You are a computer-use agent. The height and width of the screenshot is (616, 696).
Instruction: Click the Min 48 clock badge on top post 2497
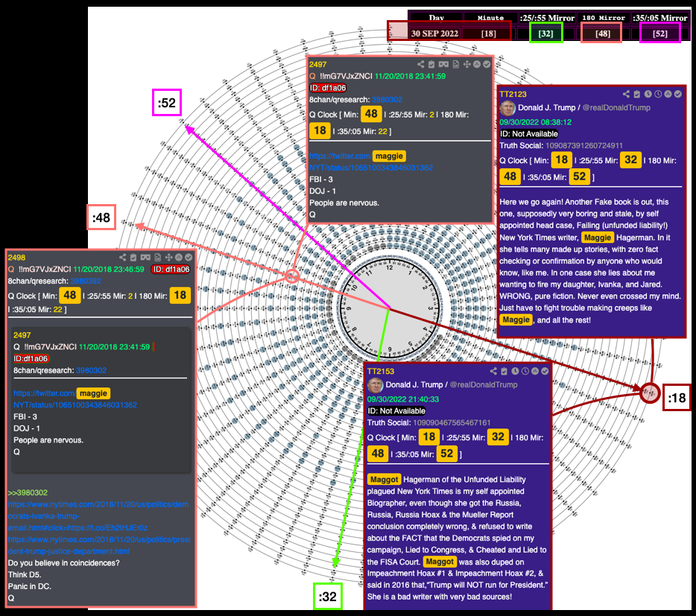(372, 114)
